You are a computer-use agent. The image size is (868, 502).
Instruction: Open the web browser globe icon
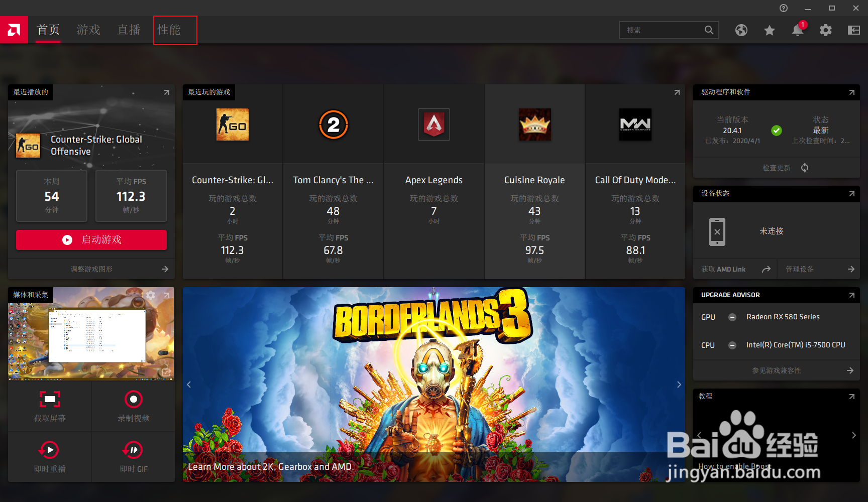(x=741, y=30)
